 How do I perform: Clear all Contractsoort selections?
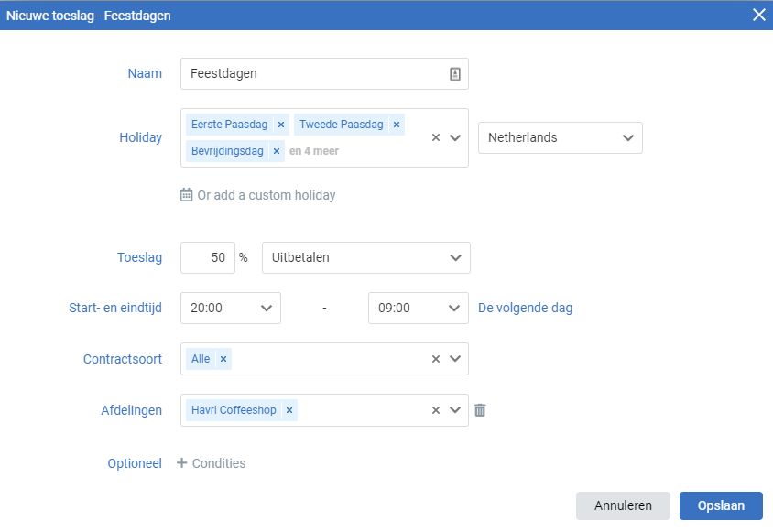pyautogui.click(x=436, y=359)
